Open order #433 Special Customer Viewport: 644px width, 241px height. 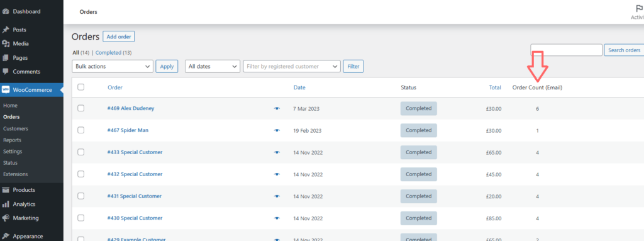click(135, 152)
